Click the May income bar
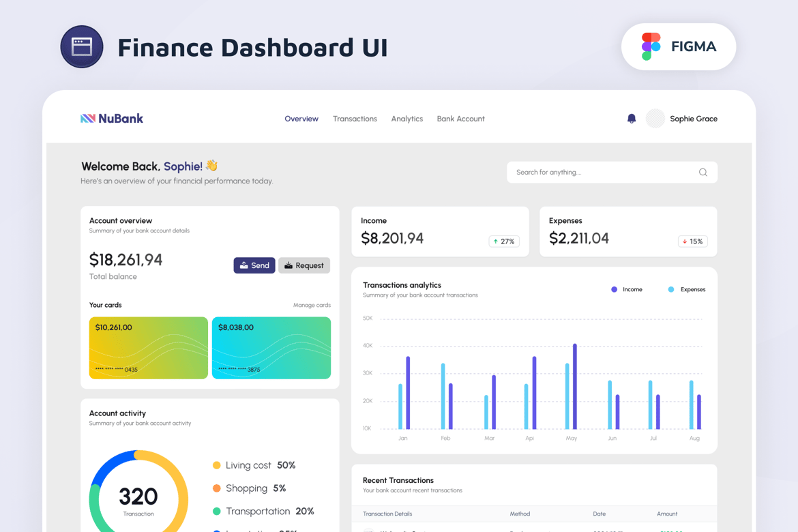This screenshot has width=798, height=532. coord(575,387)
